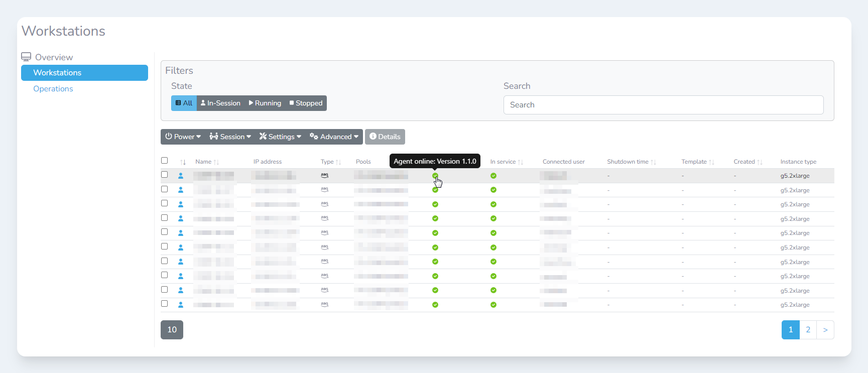
Task: Tick the checkbox of the first workstation row
Action: (164, 175)
